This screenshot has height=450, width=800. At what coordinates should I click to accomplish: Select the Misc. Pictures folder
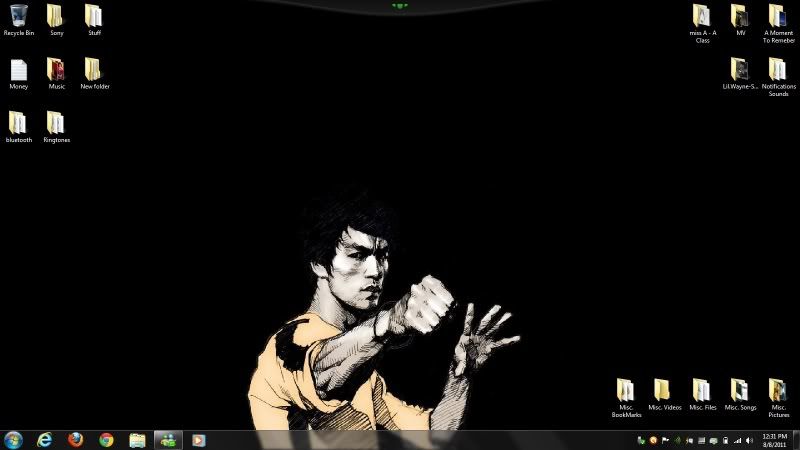779,398
